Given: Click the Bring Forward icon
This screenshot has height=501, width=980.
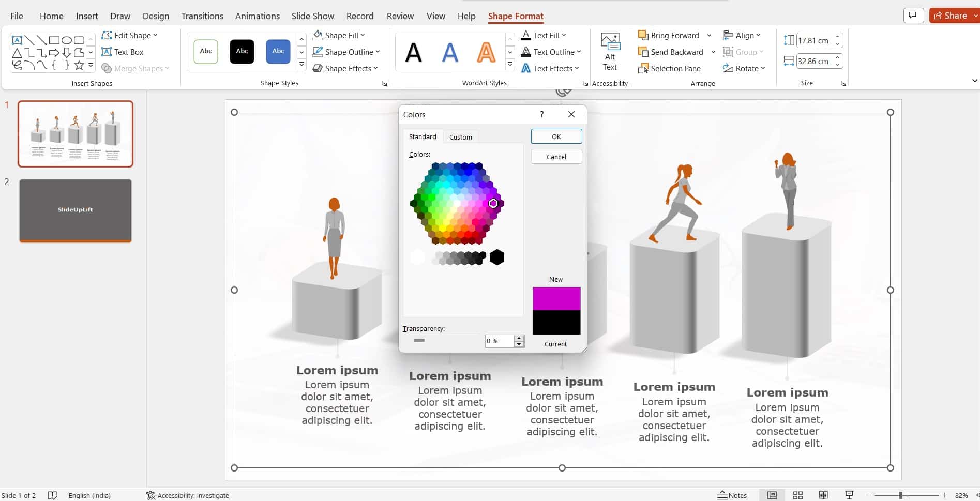Looking at the screenshot, I should (643, 35).
